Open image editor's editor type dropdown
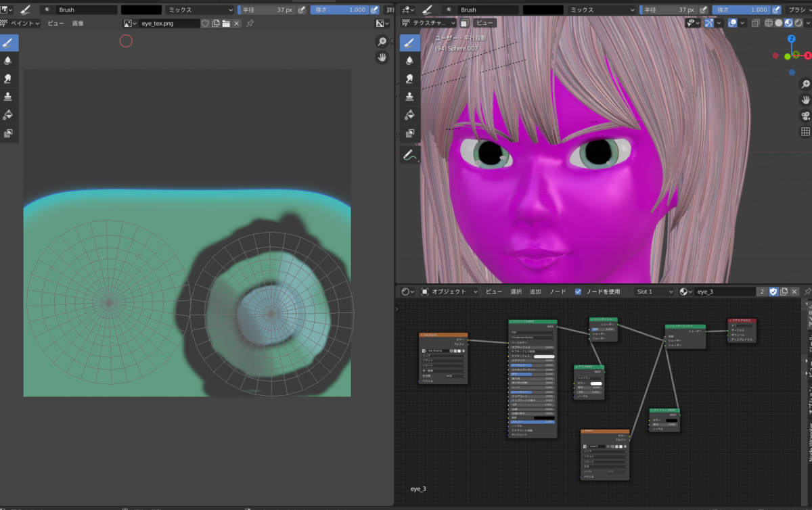Image resolution: width=812 pixels, height=510 pixels. click(7, 10)
